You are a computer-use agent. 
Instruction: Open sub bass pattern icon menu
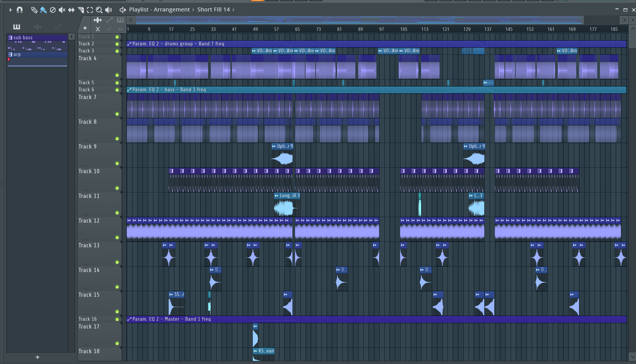tap(10, 38)
